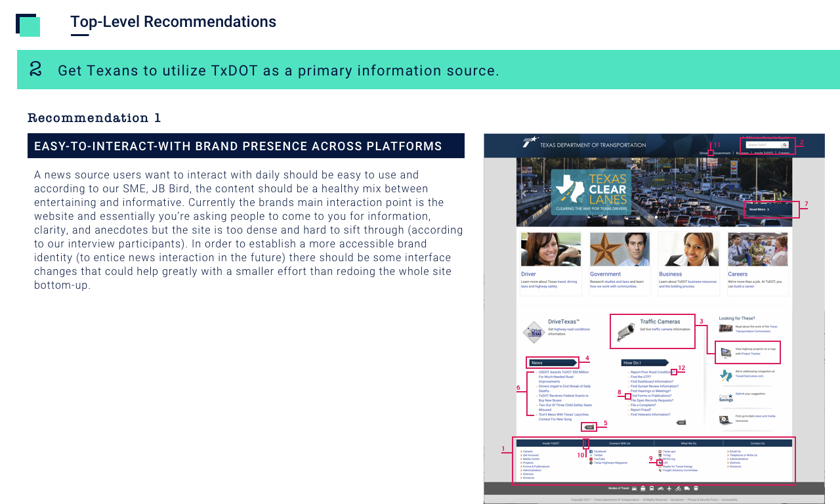840x504 pixels.
Task: Open Find Sunset Review Information? link
Action: coord(654,387)
